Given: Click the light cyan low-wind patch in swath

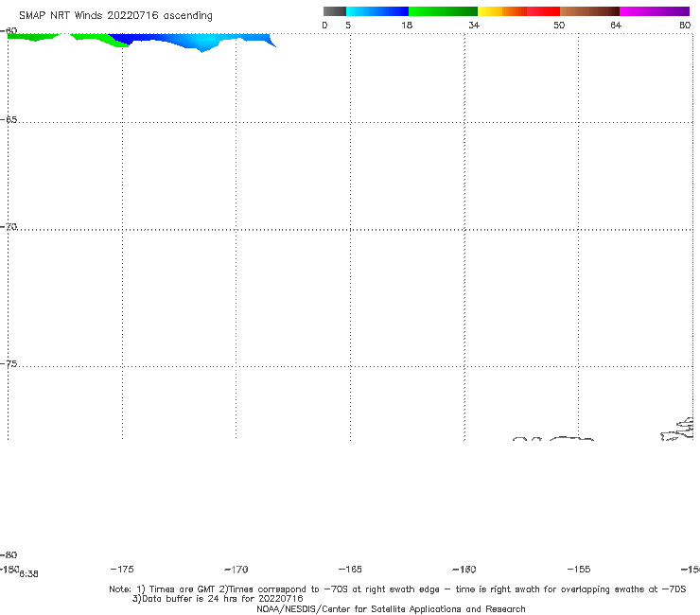Looking at the screenshot, I should pyautogui.click(x=203, y=44).
